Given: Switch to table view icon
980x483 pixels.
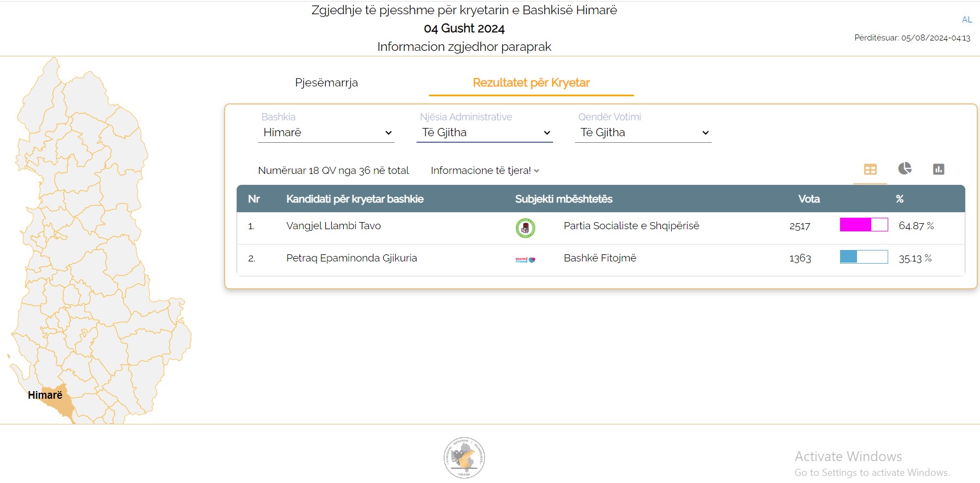Looking at the screenshot, I should 870,170.
